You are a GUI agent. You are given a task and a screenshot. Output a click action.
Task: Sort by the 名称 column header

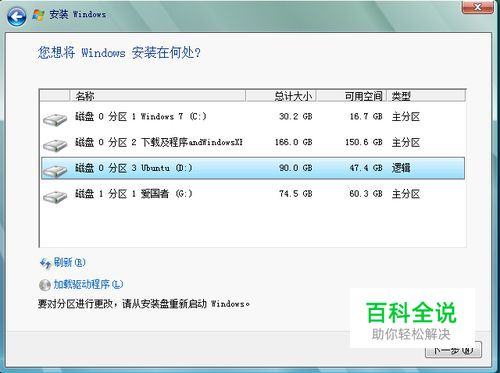pos(157,96)
